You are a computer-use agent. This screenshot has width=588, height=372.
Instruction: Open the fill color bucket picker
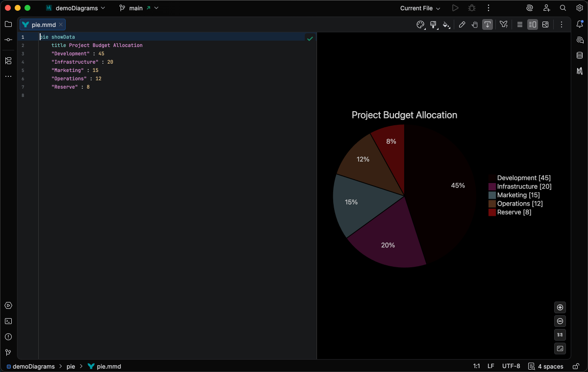[446, 24]
